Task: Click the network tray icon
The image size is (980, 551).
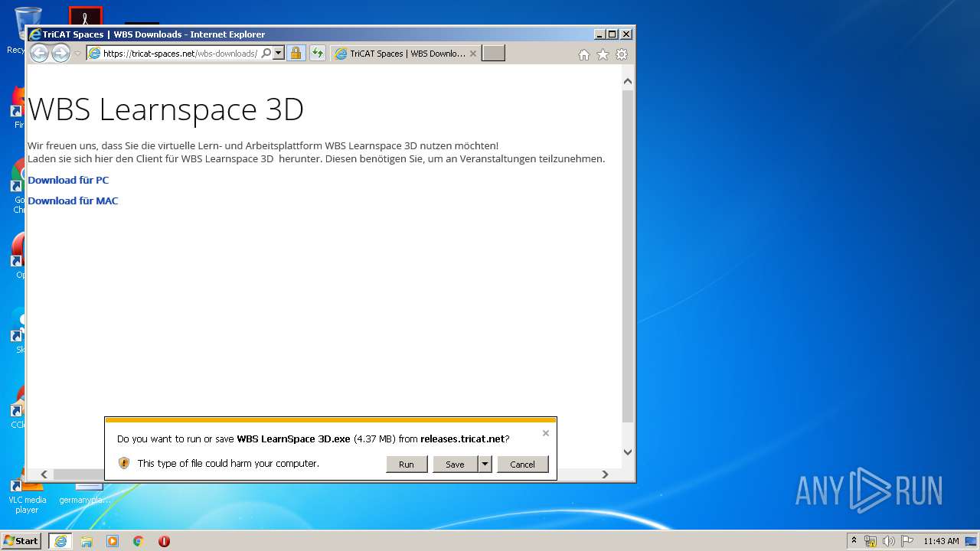Action: tap(871, 541)
